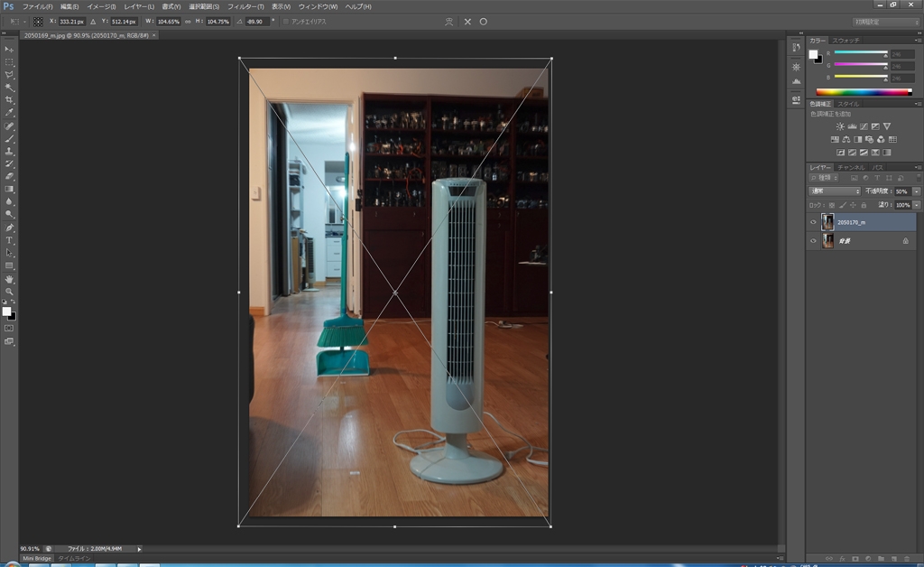This screenshot has width=924, height=567.
Task: Toggle relative positioning triangle for reference point
Action: pos(93,22)
